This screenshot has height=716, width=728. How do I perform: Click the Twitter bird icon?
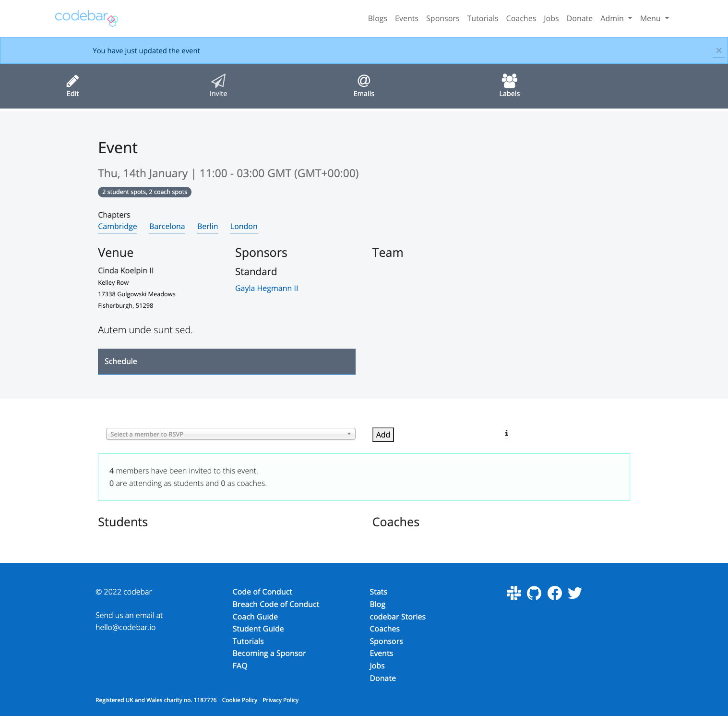pyautogui.click(x=574, y=593)
